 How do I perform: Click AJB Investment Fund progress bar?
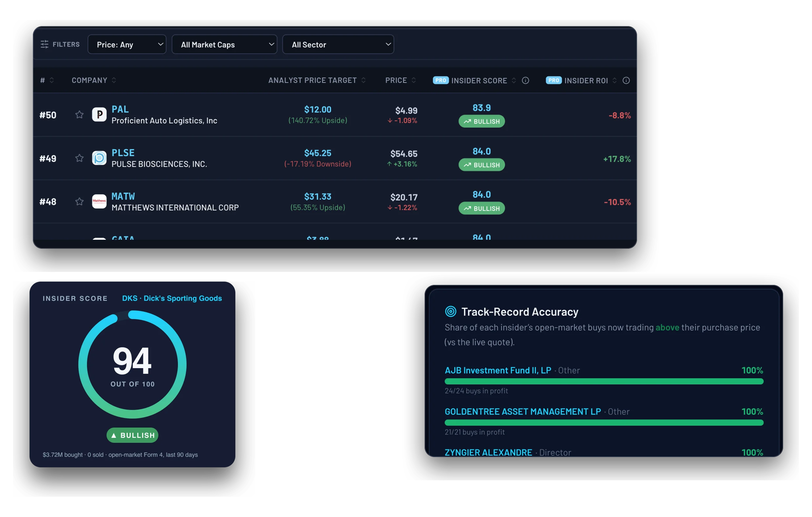point(604,382)
